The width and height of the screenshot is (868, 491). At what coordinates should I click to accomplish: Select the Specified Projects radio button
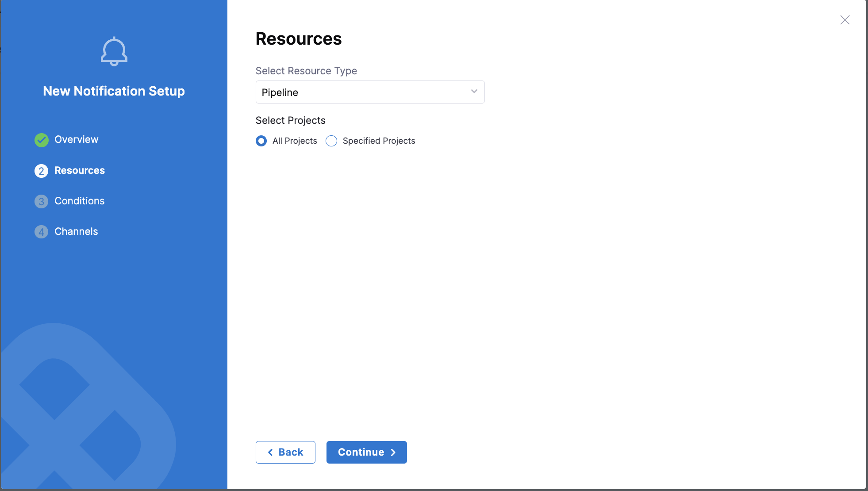click(331, 141)
